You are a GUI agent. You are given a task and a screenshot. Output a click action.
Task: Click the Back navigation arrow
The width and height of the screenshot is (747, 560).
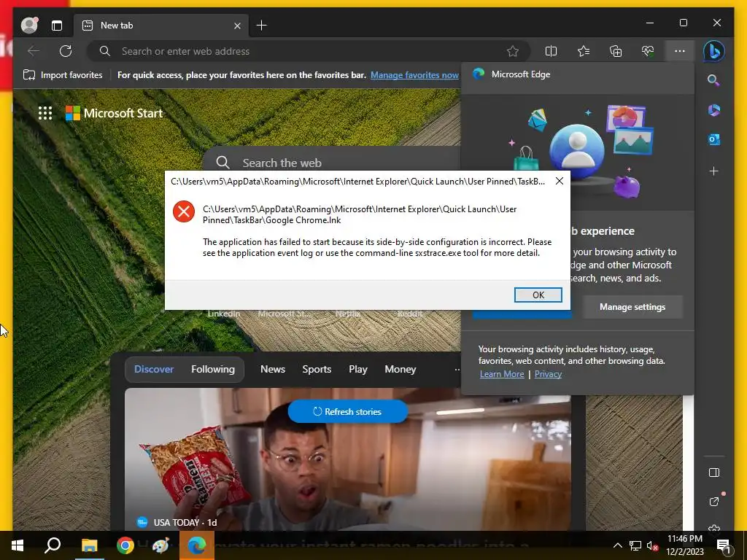[34, 51]
